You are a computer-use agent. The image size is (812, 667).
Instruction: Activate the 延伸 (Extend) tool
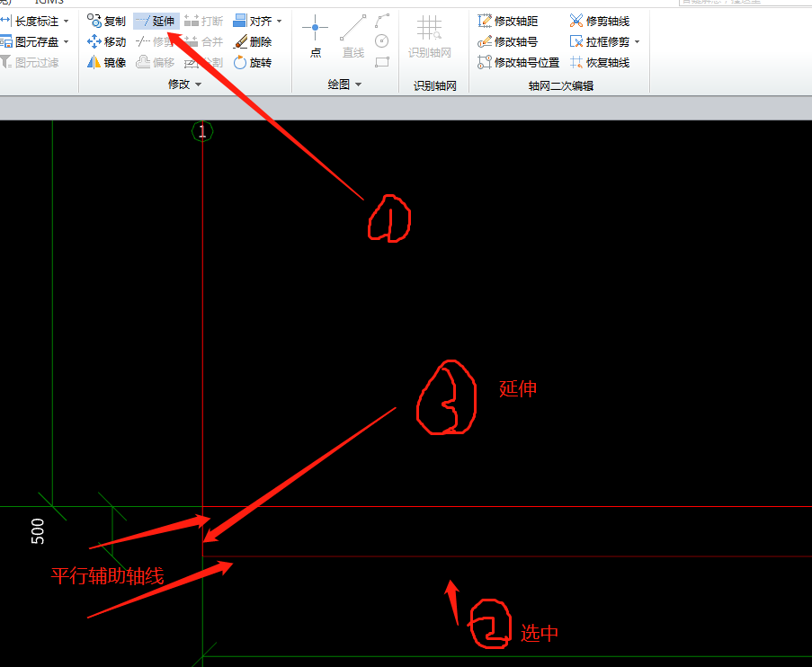(156, 21)
